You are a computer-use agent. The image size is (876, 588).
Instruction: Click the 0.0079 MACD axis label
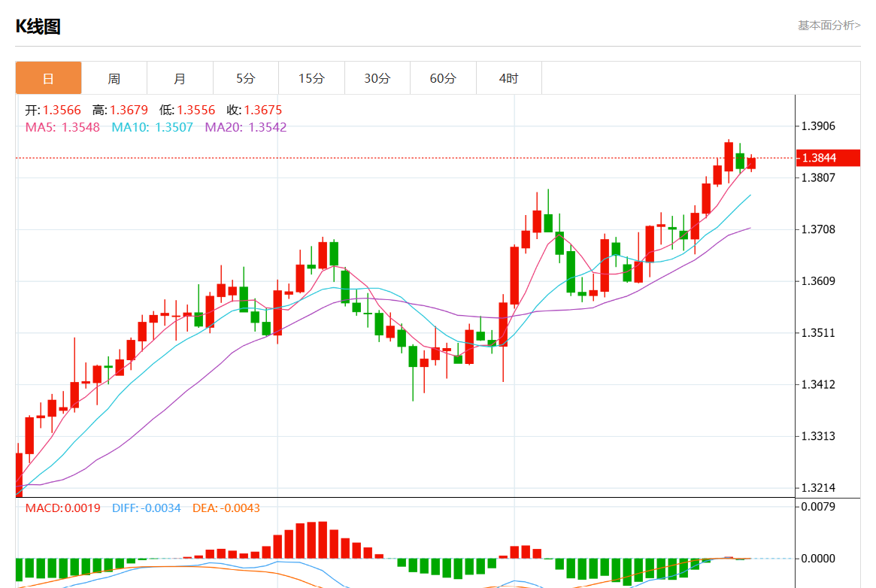(x=818, y=507)
